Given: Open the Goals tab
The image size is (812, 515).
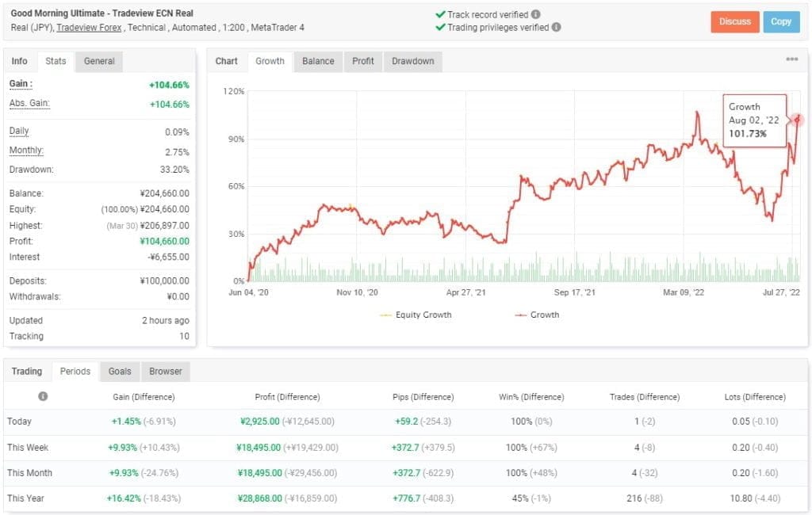Looking at the screenshot, I should pos(120,371).
